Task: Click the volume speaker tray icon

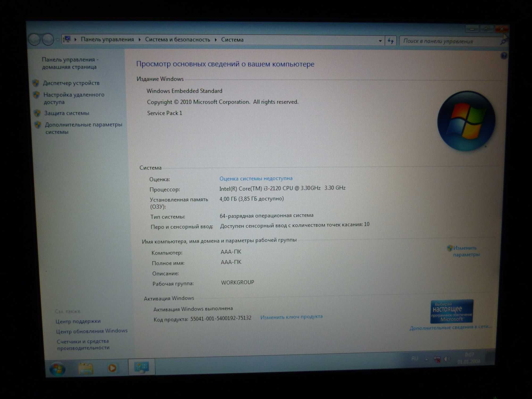Action: (x=447, y=359)
